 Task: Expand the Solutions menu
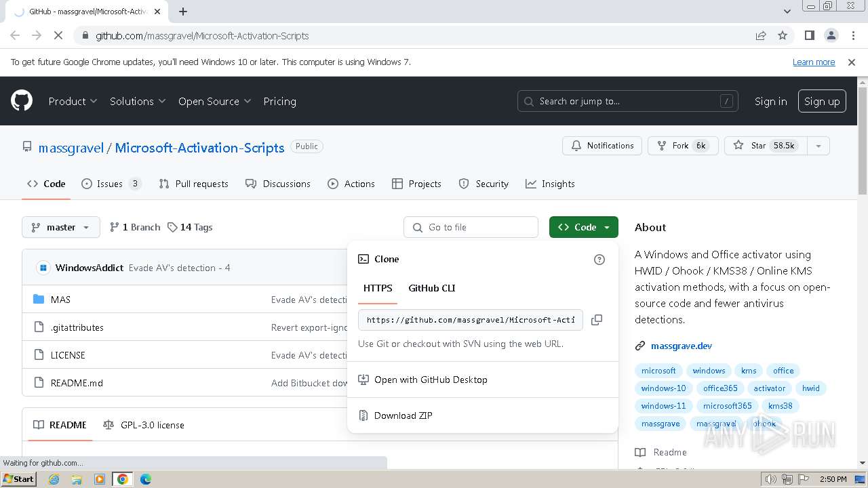click(138, 101)
